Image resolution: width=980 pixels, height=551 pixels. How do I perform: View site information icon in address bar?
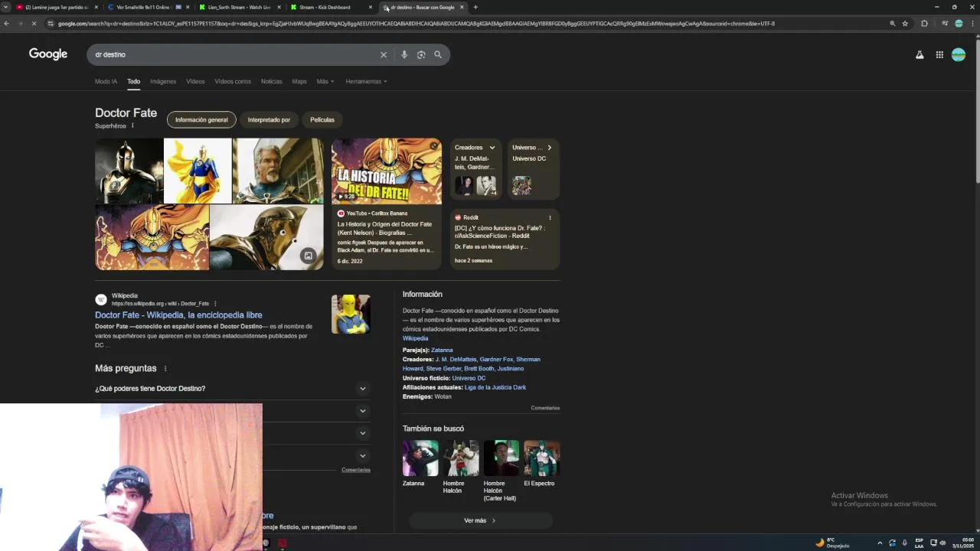coord(51,24)
